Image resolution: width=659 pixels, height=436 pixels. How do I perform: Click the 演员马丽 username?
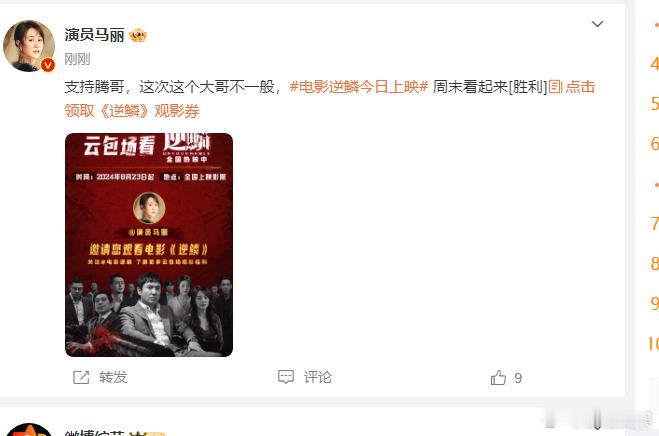(95, 35)
